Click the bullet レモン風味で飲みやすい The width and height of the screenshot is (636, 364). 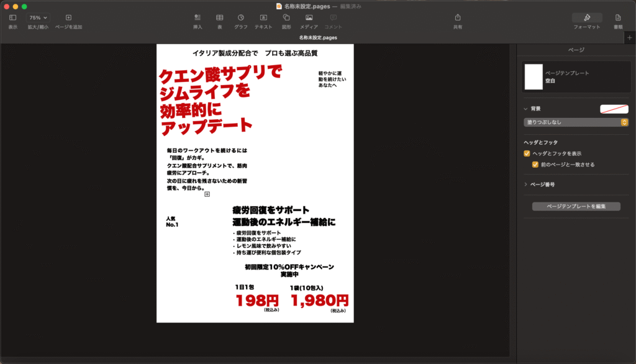(x=262, y=246)
